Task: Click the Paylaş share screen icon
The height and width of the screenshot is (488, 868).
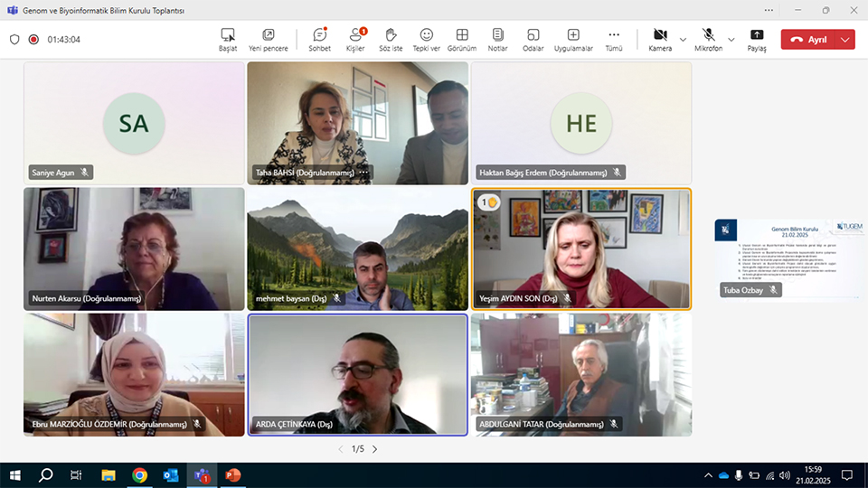Action: point(757,39)
